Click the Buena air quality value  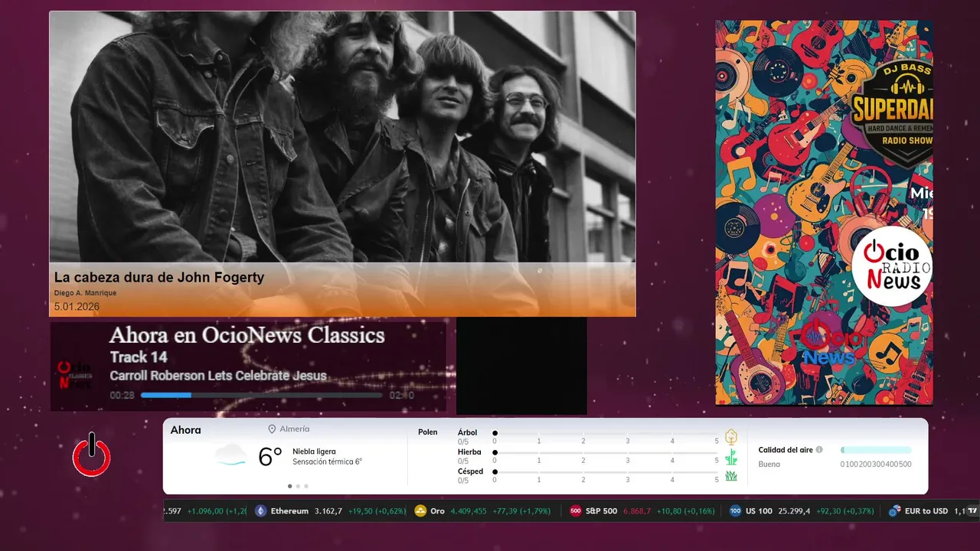tap(769, 465)
